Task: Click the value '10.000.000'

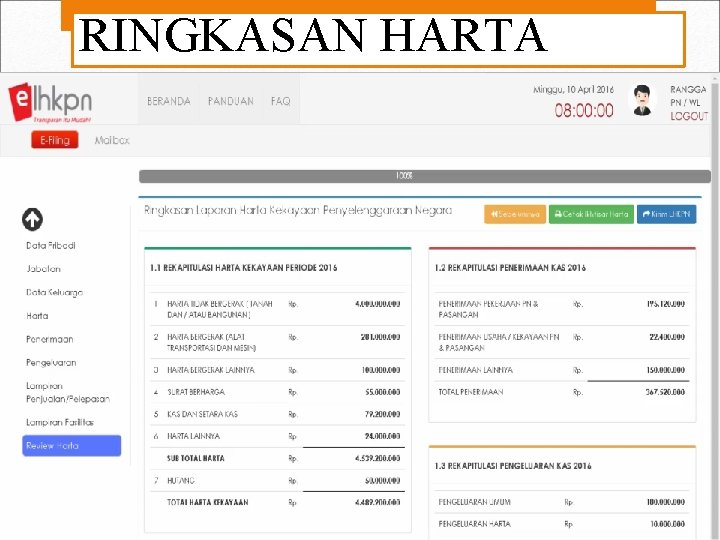Action: [667, 524]
